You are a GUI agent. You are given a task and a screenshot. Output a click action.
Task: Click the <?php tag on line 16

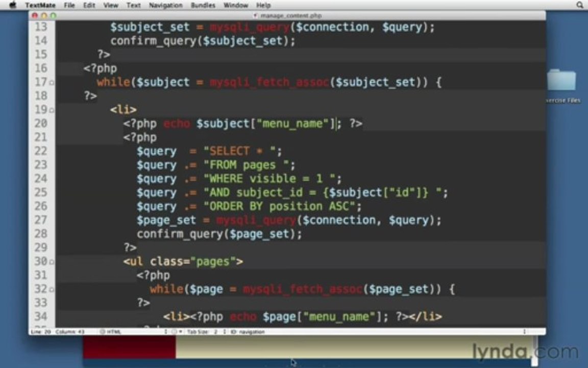(101, 68)
